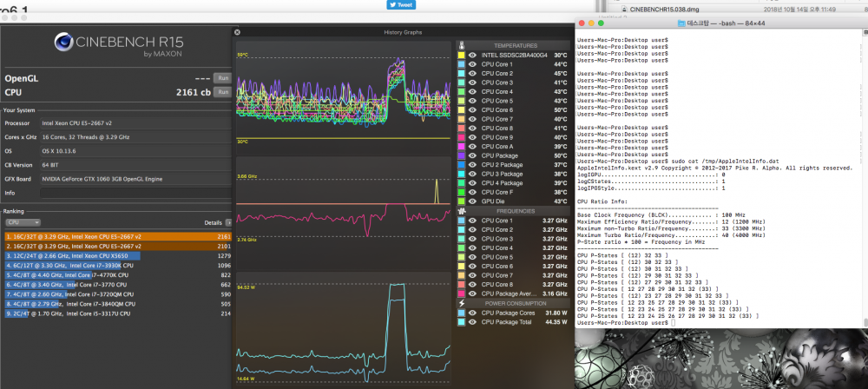
Task: Click purple color swatch for CPU Package temperature
Action: [x=462, y=155]
